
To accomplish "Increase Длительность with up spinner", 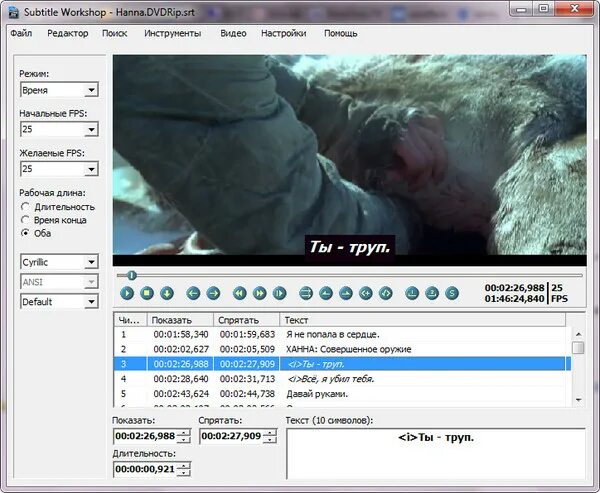I will (x=184, y=465).
